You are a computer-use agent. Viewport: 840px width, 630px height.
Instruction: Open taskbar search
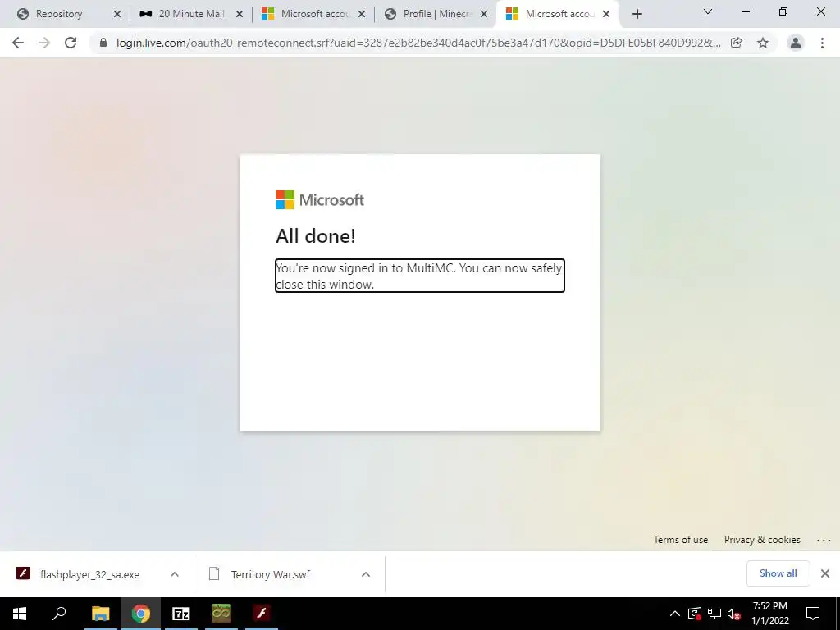(59, 614)
